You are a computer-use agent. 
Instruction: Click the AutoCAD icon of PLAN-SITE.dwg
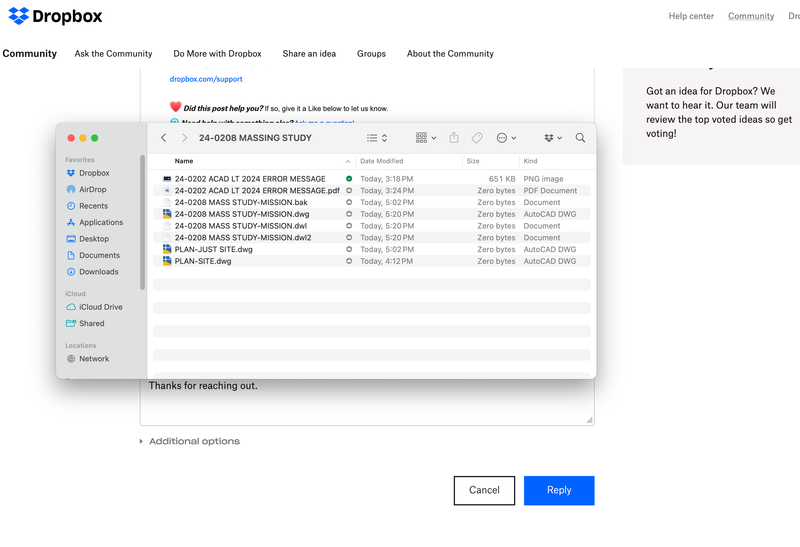click(167, 261)
